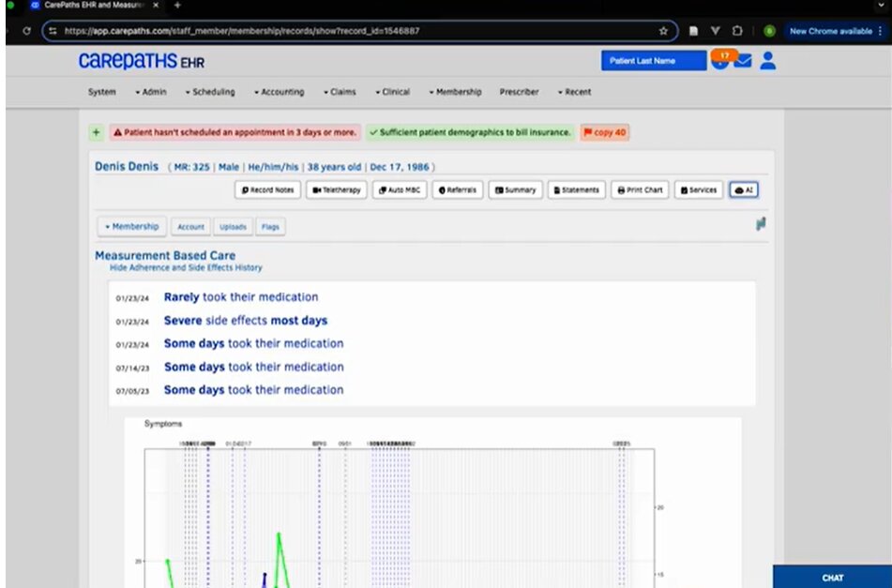Expand the Membership dropdown tab
Image resolution: width=892 pixels, height=588 pixels.
pos(132,226)
